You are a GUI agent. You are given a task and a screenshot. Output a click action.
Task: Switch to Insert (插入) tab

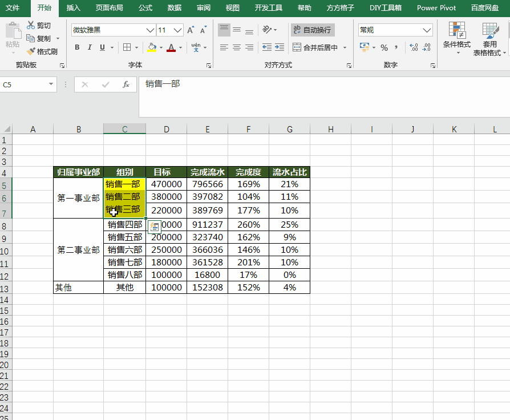pos(73,8)
